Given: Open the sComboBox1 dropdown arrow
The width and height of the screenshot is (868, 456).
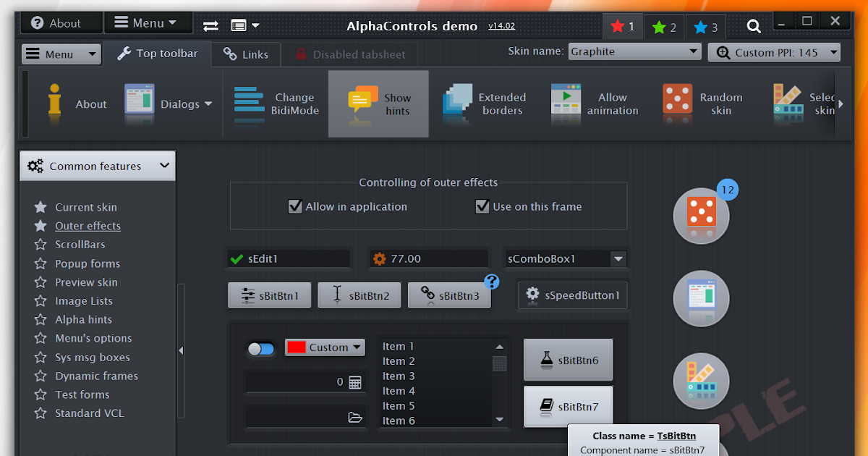Looking at the screenshot, I should click(x=618, y=258).
